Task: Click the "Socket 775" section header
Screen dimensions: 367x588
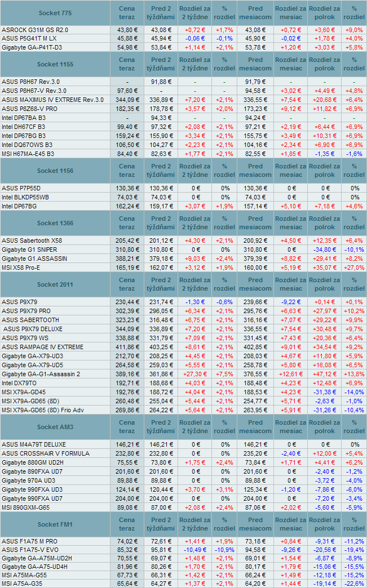Action: pos(55,13)
